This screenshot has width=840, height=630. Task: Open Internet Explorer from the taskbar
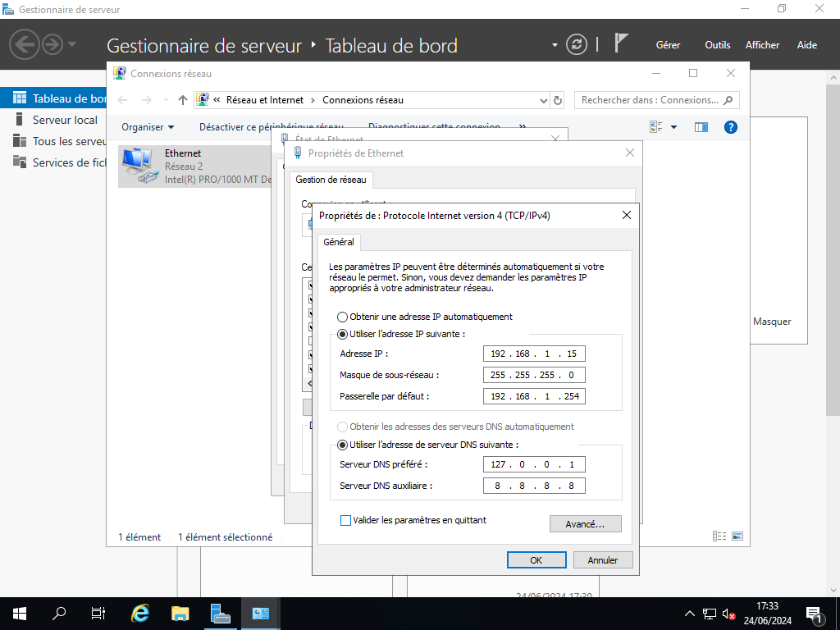tap(140, 613)
